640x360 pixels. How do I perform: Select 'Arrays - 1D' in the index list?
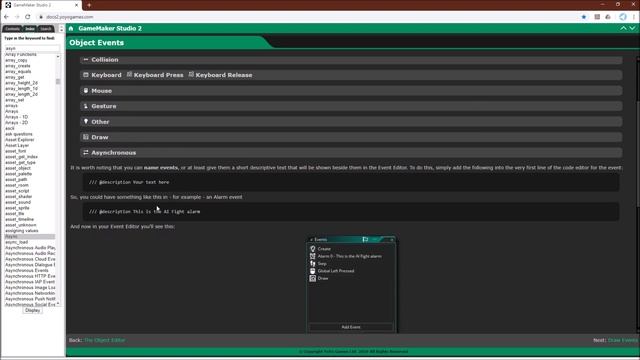(16, 117)
